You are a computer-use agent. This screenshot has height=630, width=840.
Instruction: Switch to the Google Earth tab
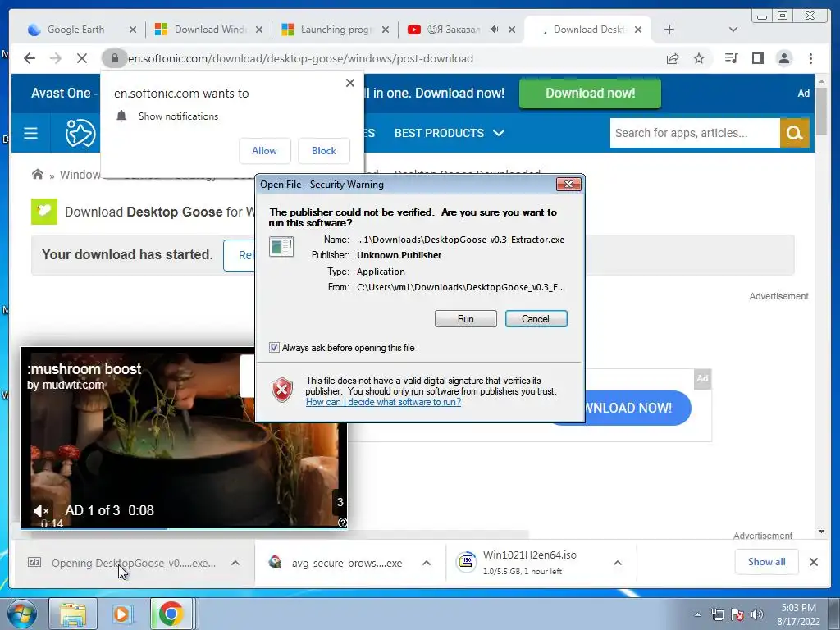[x=76, y=30]
